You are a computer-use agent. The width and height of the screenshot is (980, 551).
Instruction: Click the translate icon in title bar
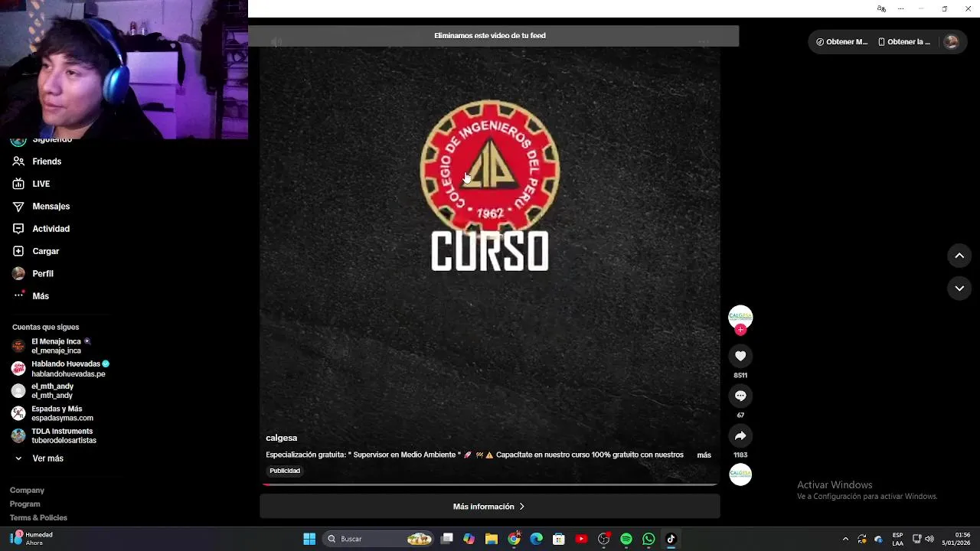881,8
